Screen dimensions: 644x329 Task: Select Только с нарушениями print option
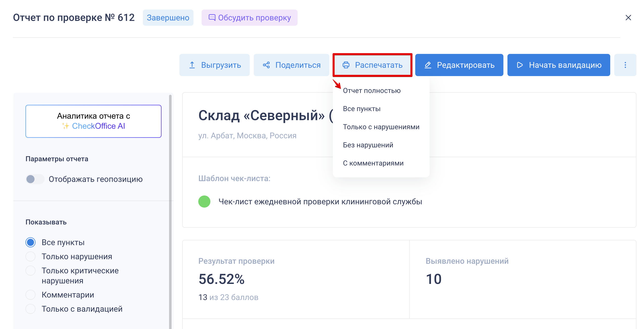pyautogui.click(x=381, y=127)
